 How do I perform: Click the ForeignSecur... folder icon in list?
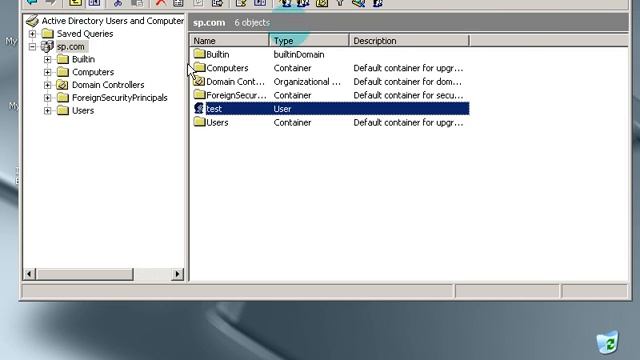coord(199,95)
